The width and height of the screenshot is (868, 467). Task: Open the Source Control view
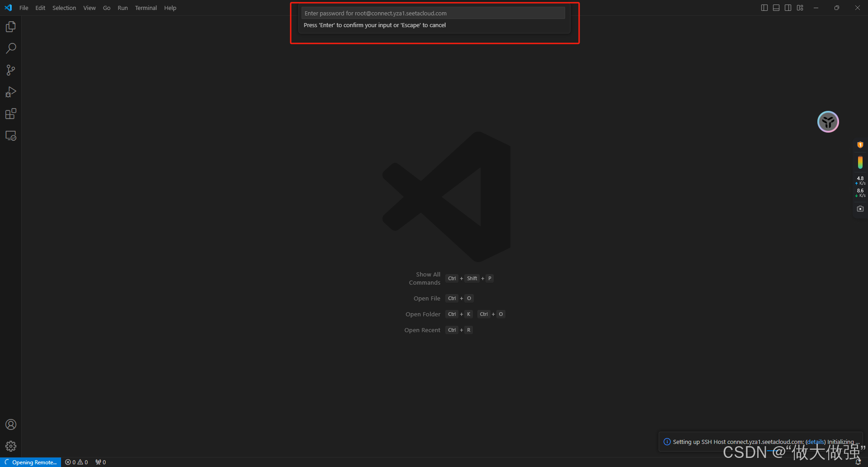[x=11, y=70]
